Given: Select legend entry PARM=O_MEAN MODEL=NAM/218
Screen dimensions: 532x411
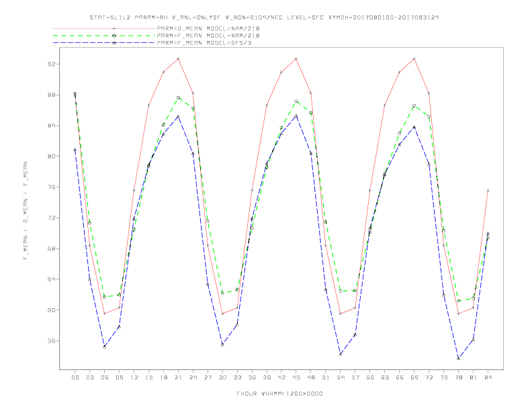Looking at the screenshot, I should (x=208, y=28).
